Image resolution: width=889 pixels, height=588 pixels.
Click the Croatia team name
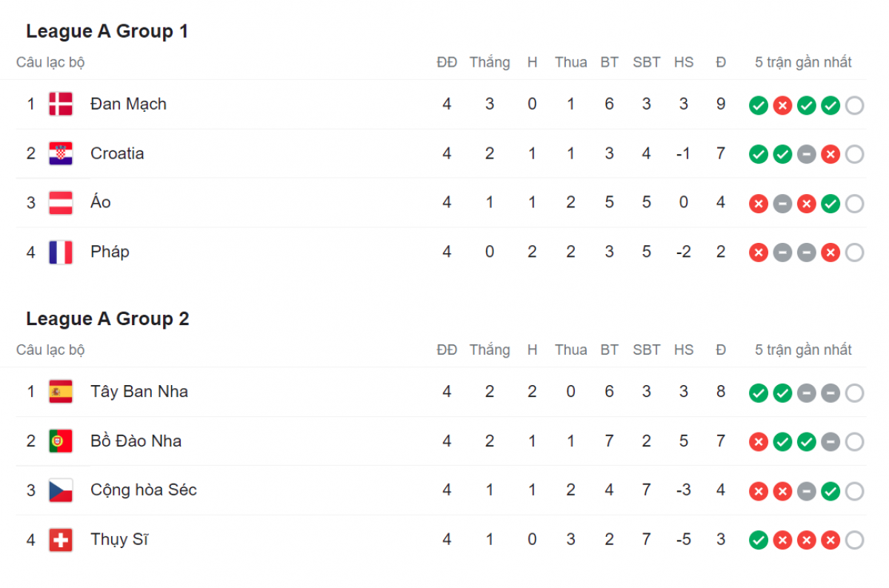click(117, 153)
